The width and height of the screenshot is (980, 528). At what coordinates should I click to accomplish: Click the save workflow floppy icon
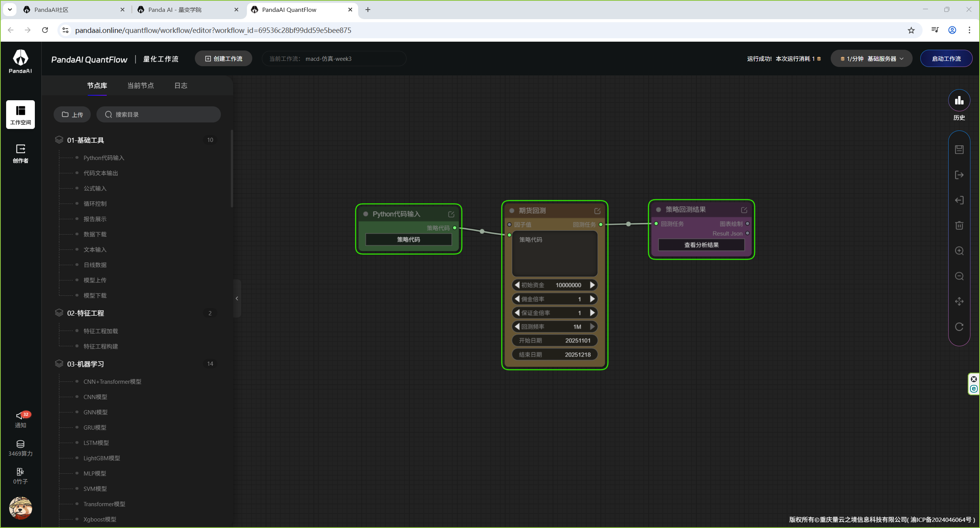(x=959, y=150)
